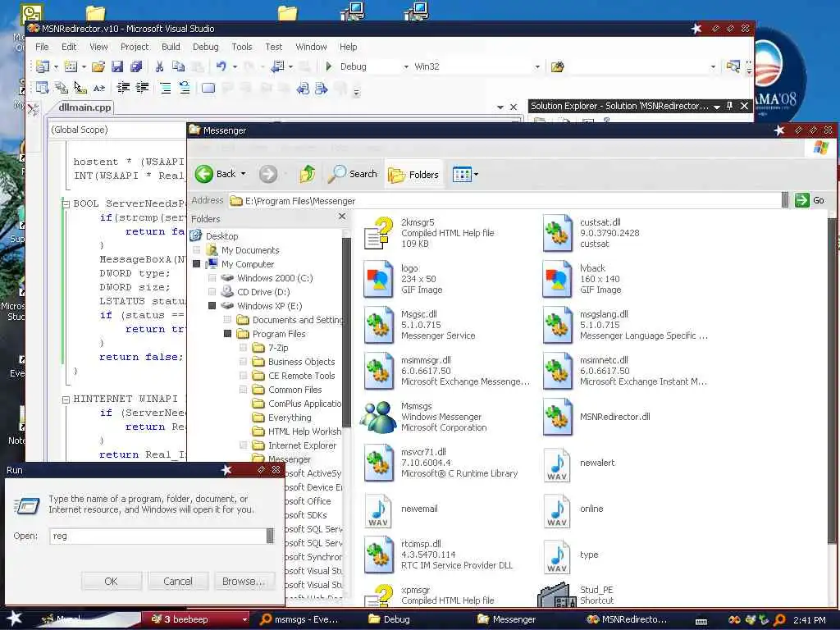Click the Save icon in Visual Studio toolbar
840x630 pixels.
pos(117,66)
